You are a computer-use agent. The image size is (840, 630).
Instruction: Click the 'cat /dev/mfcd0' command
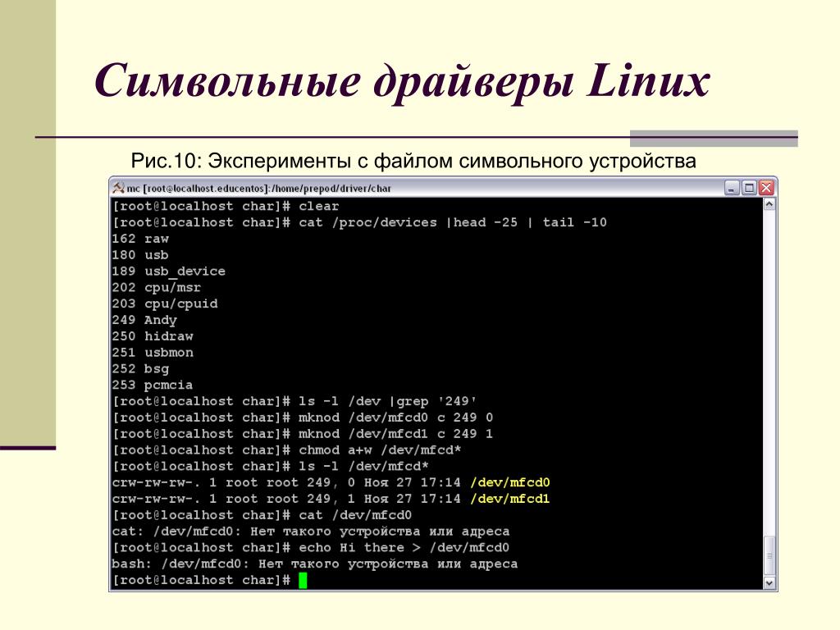pyautogui.click(x=355, y=515)
